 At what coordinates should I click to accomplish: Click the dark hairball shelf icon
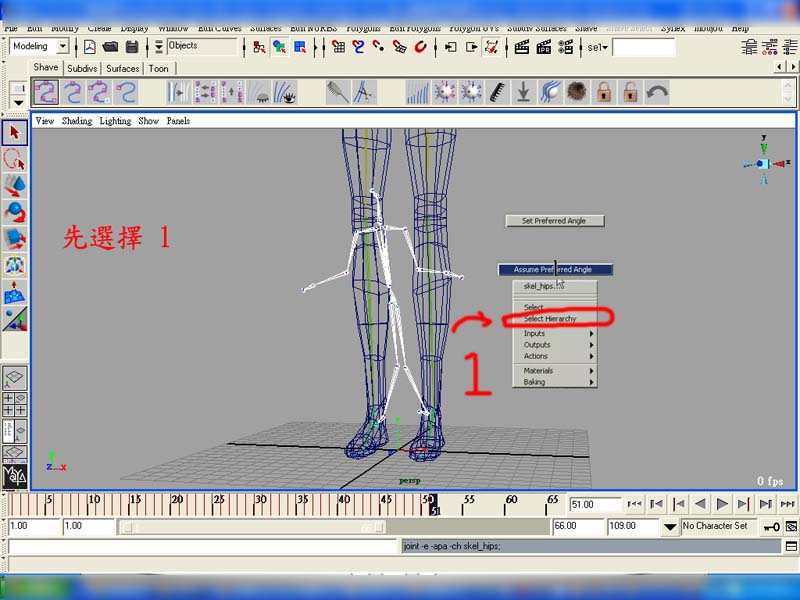tap(577, 92)
